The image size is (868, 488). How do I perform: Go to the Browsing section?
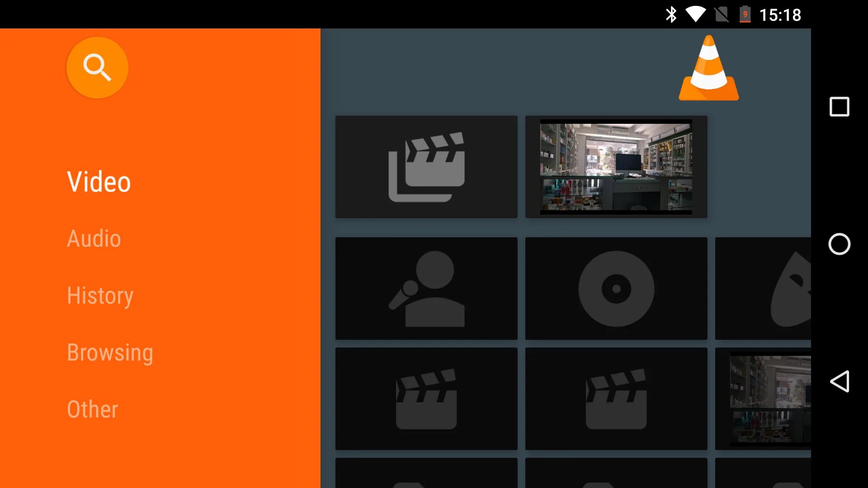(x=110, y=352)
